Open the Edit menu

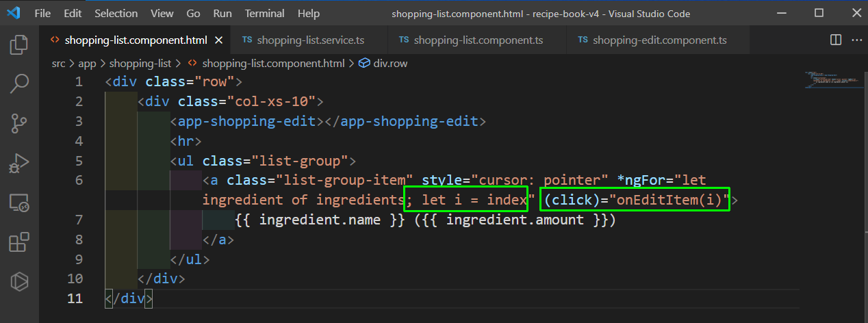coord(73,14)
